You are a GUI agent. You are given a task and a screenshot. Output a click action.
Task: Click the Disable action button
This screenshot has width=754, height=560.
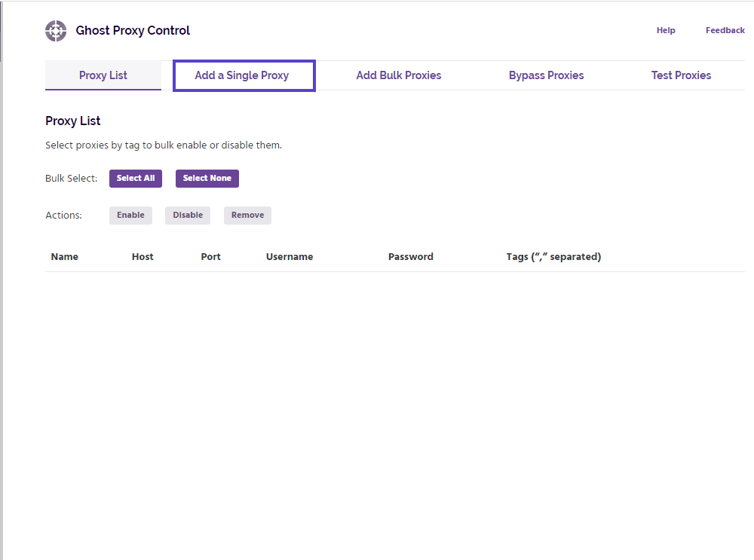(x=188, y=216)
